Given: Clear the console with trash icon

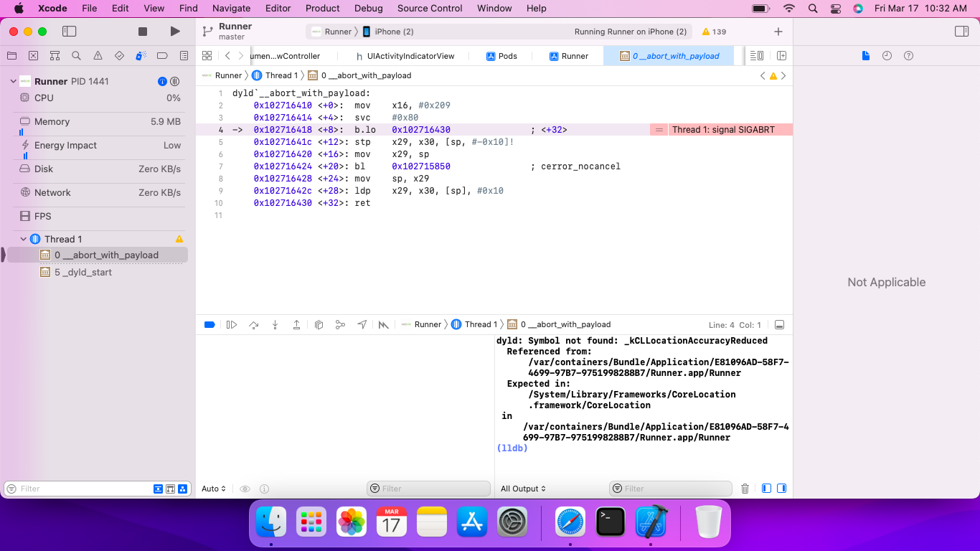Looking at the screenshot, I should (x=745, y=489).
